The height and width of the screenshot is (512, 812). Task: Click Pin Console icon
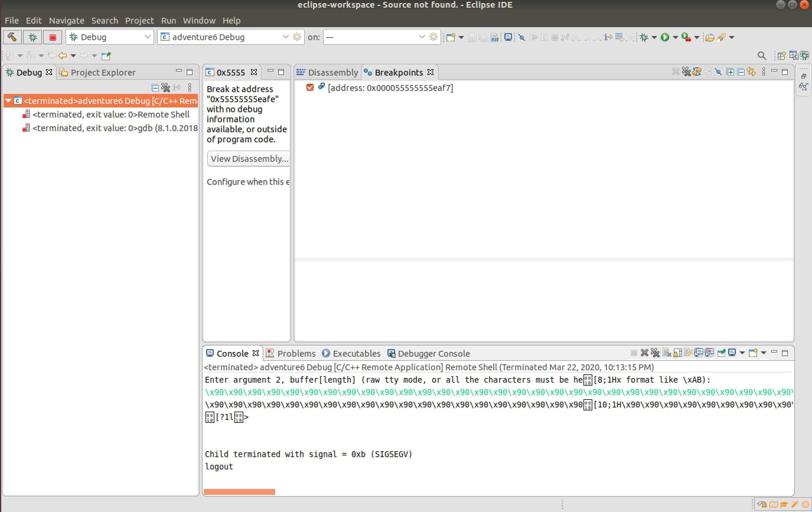click(721, 353)
